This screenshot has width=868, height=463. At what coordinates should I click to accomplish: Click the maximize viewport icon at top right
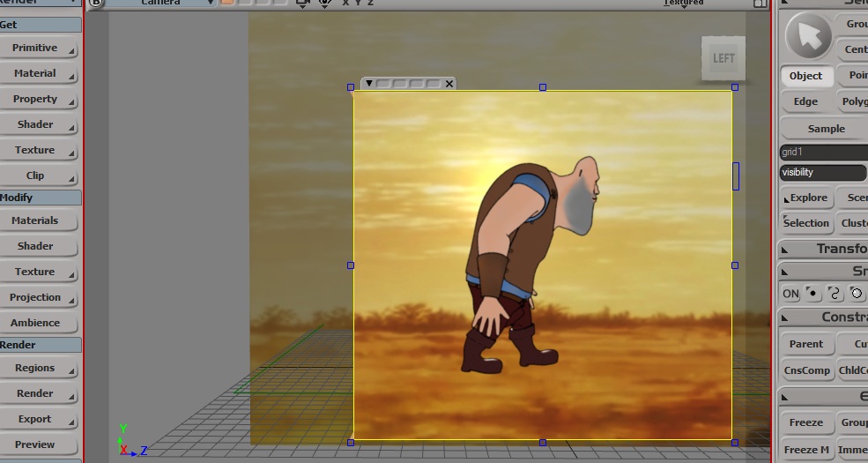tap(760, 4)
